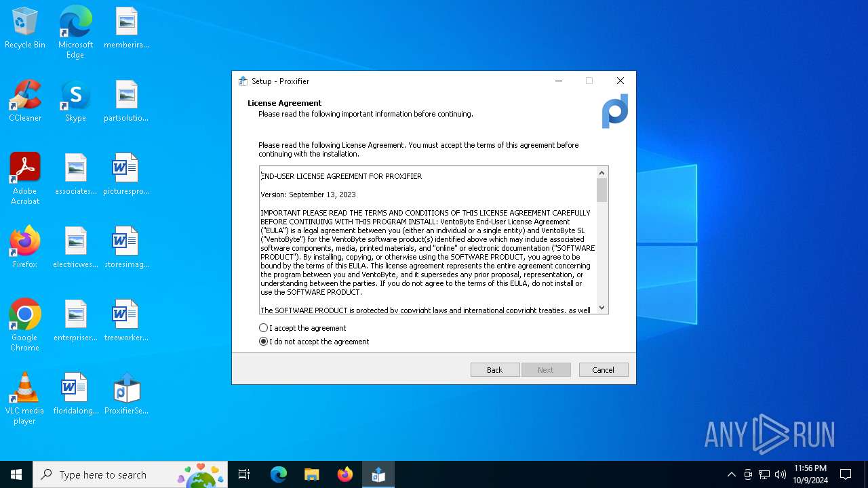Launch Firefox from the desktop shortcut

[25, 248]
